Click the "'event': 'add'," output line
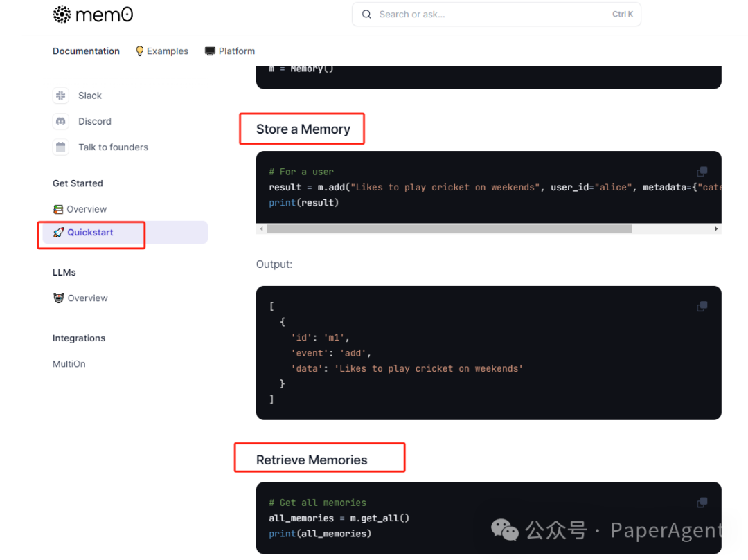The height and width of the screenshot is (560, 748). [331, 353]
